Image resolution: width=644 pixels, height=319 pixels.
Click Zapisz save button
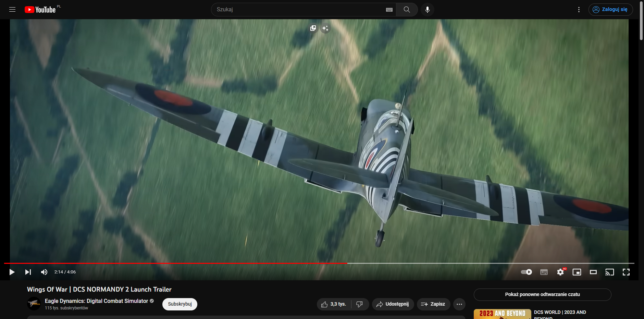pyautogui.click(x=433, y=304)
